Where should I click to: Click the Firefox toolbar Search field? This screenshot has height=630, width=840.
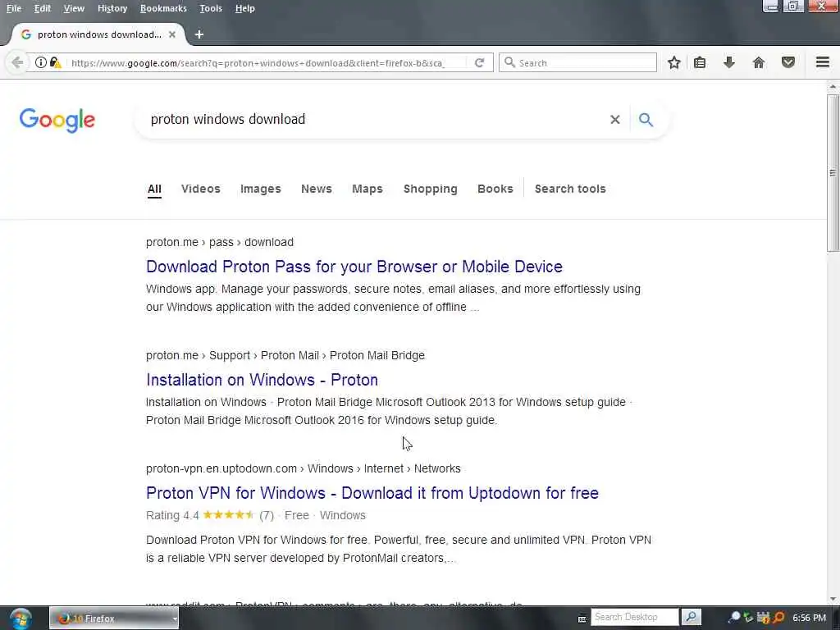coord(577,62)
